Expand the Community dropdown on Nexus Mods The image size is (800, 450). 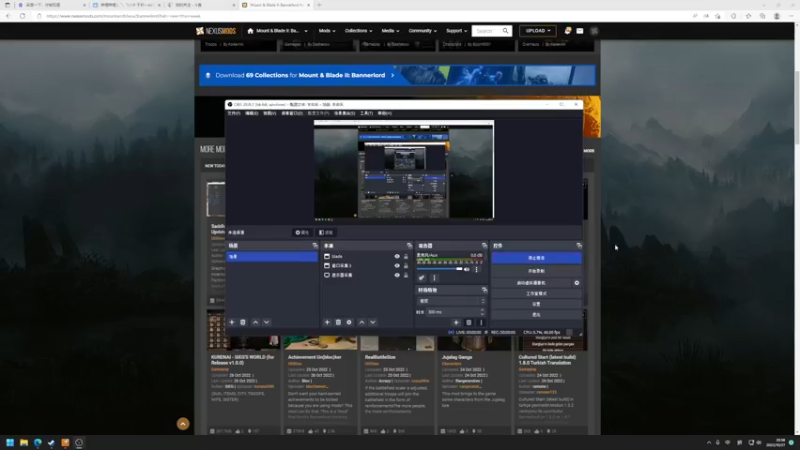(422, 31)
